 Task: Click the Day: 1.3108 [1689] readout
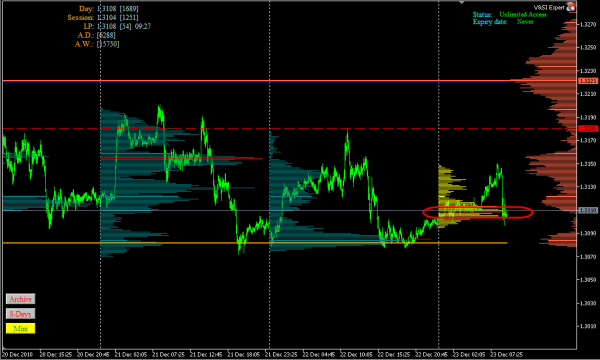coord(109,8)
